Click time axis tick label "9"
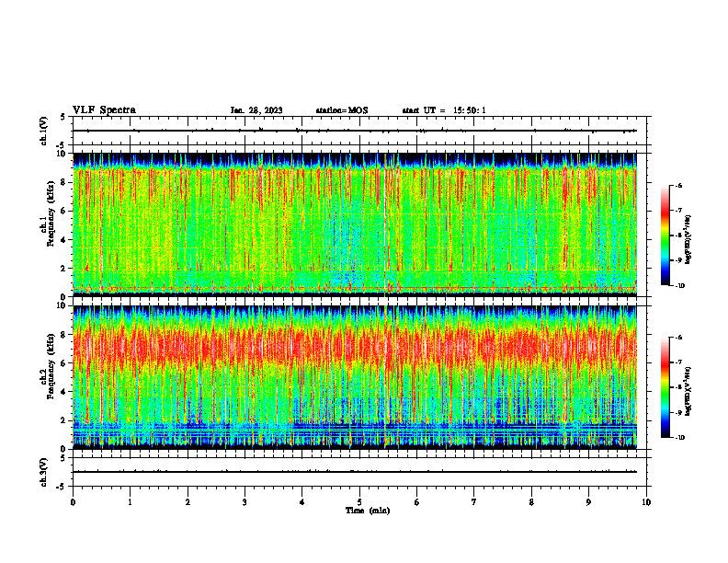The image size is (728, 563). click(588, 502)
